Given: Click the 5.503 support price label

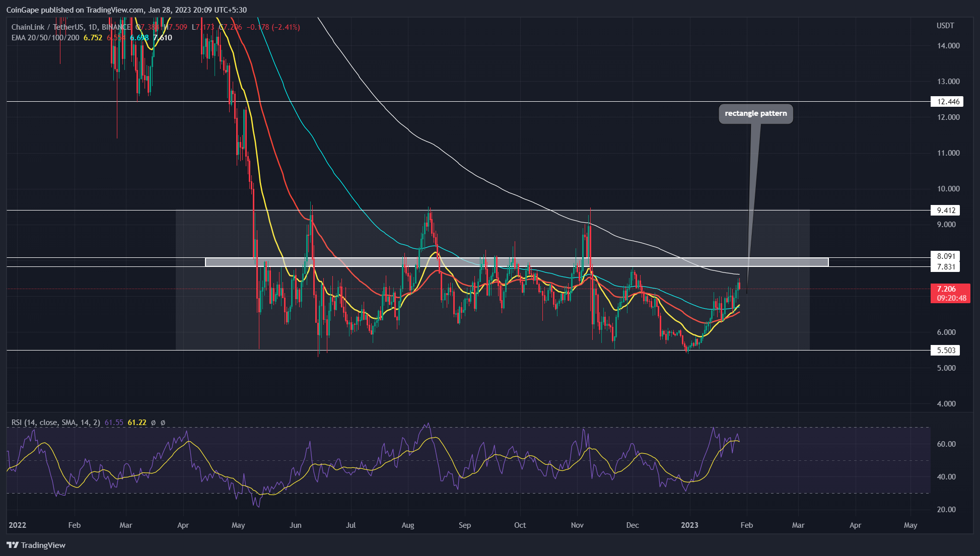Looking at the screenshot, I should [946, 351].
